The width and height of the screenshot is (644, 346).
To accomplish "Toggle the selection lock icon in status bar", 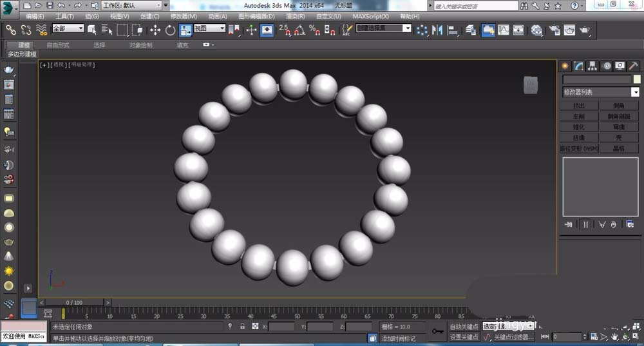I will point(242,327).
